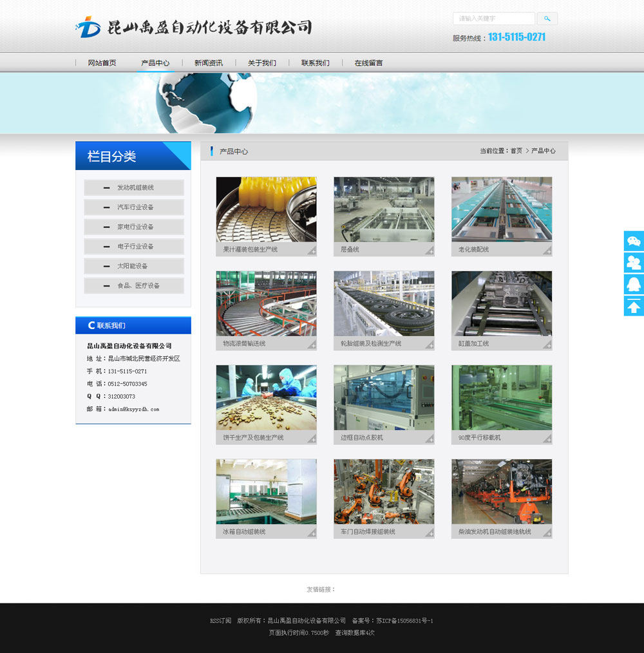Viewport: 644px width, 653px height.
Task: Click corner arrow on 缸盖加工线 caption
Action: click(x=547, y=345)
